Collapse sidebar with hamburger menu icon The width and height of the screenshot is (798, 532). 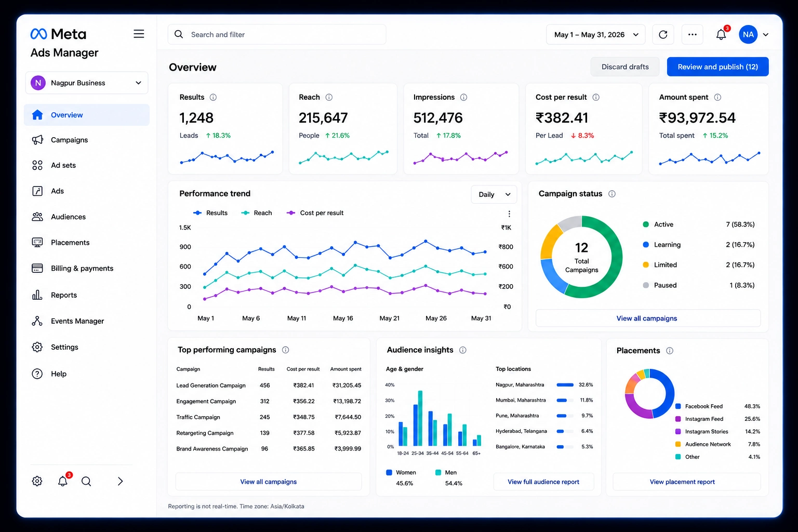coord(139,34)
